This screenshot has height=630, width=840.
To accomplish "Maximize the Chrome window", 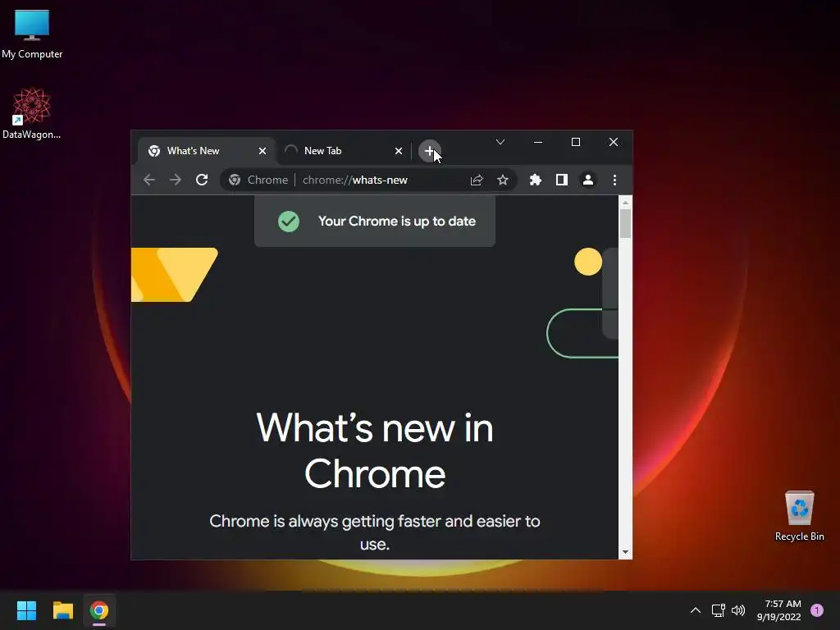I will click(x=576, y=142).
